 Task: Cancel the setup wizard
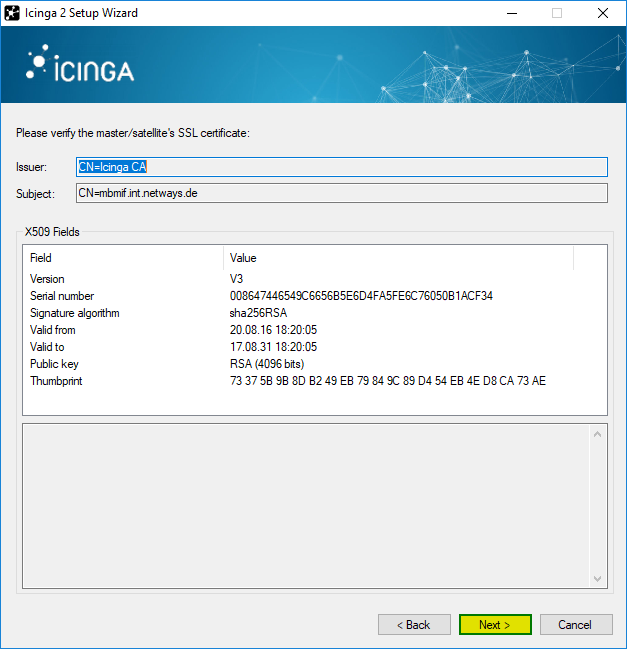pyautogui.click(x=576, y=624)
